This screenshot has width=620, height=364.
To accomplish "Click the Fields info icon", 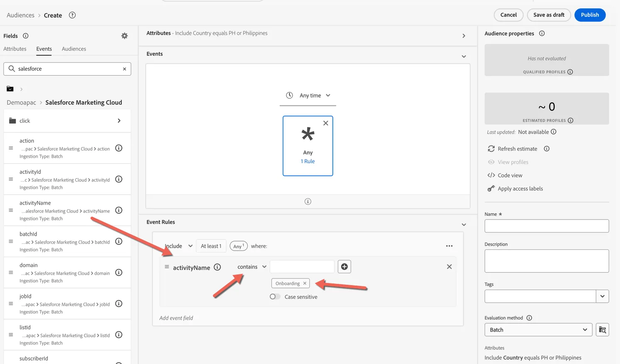I will pyautogui.click(x=26, y=36).
